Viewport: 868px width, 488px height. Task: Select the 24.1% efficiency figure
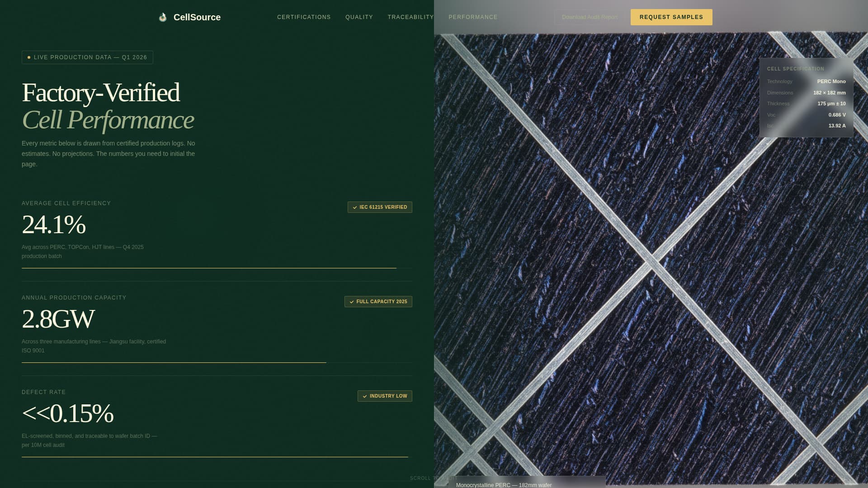53,225
